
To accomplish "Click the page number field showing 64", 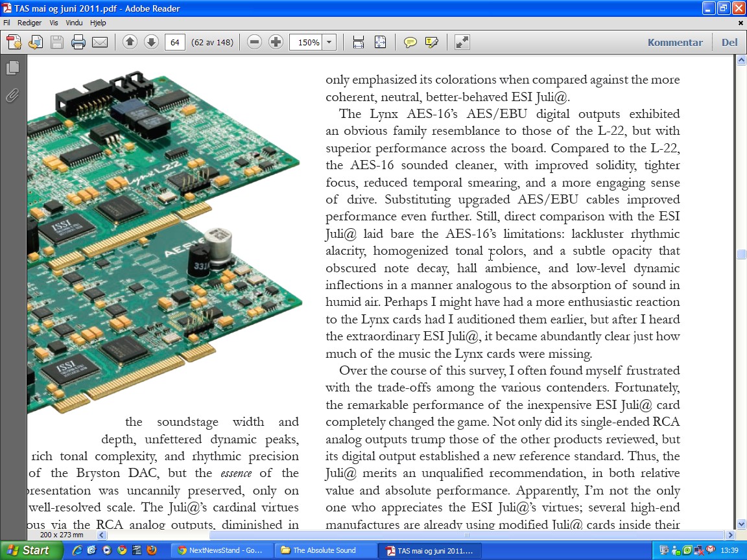I will point(175,42).
